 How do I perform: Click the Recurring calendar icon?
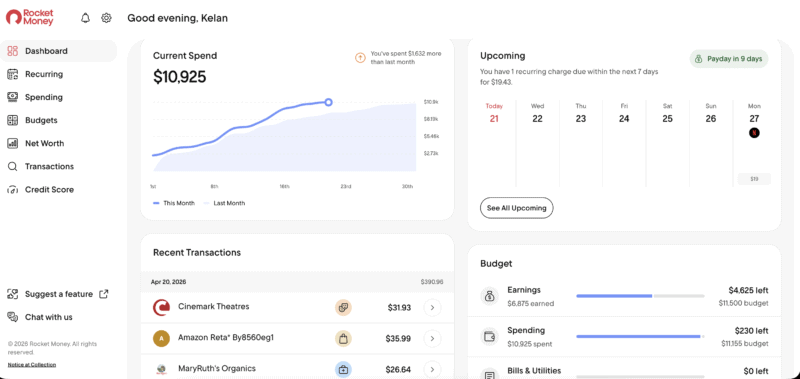13,74
